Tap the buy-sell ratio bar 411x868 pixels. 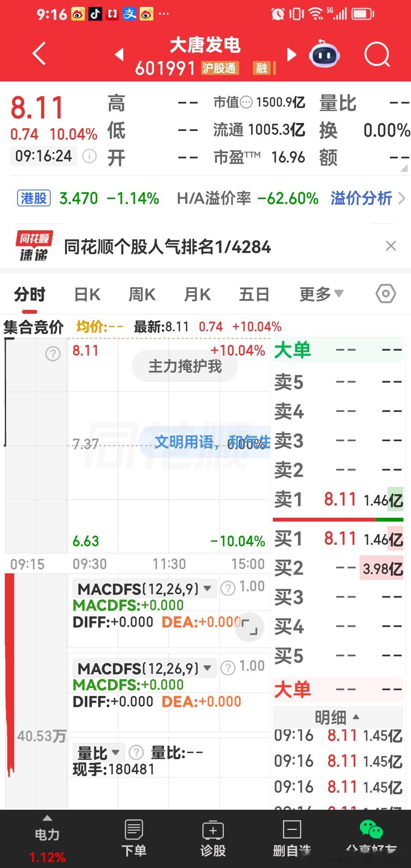pyautogui.click(x=338, y=519)
